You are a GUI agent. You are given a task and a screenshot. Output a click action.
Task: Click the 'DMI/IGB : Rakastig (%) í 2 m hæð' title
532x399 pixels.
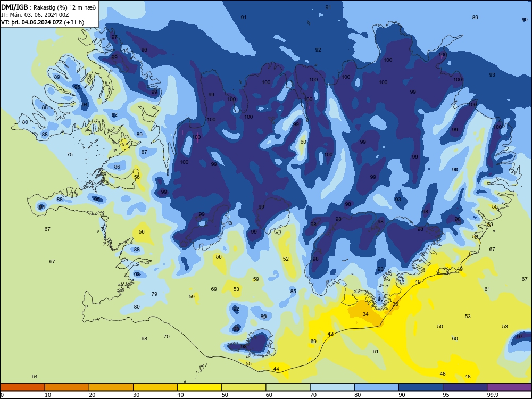(x=48, y=7)
